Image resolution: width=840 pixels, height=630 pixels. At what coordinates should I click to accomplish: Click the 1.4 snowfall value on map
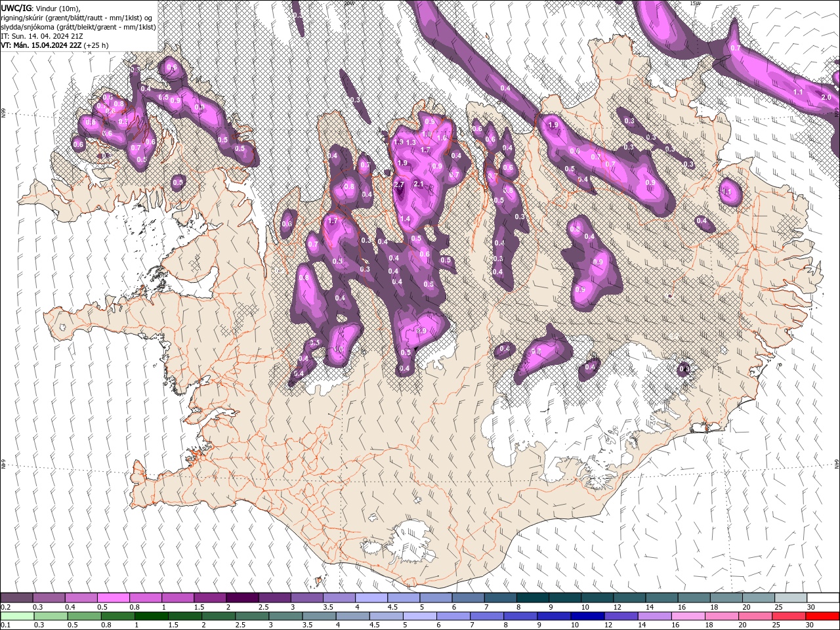[405, 219]
